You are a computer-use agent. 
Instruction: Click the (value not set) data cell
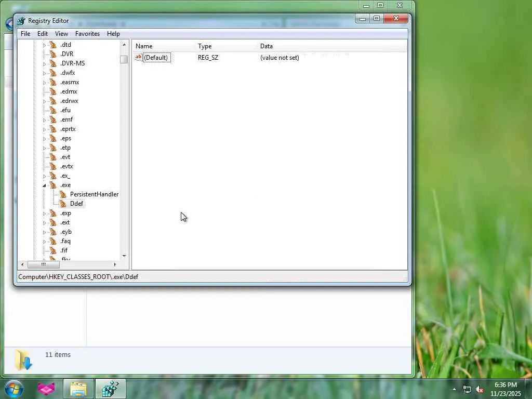click(280, 58)
